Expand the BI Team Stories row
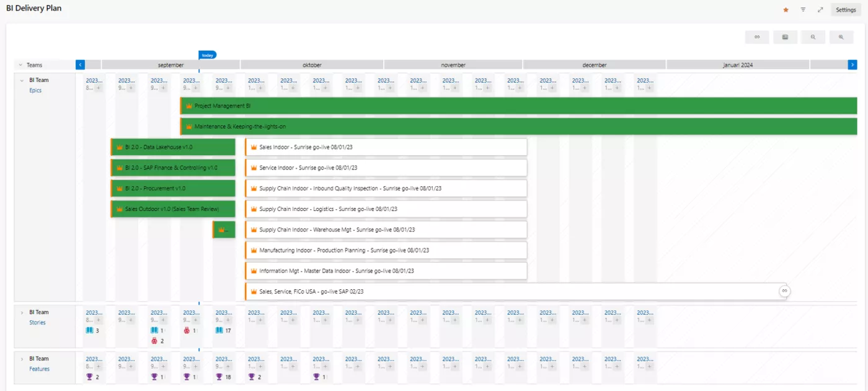 [22, 313]
